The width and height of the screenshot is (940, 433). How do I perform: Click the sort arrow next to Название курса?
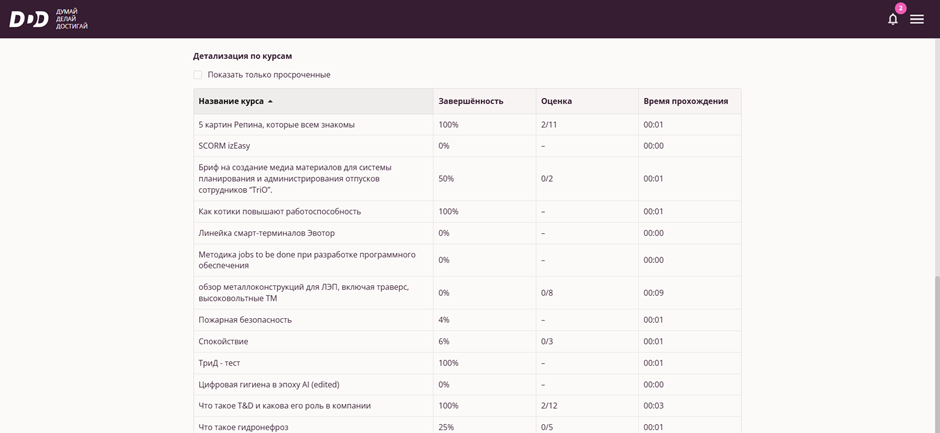270,102
